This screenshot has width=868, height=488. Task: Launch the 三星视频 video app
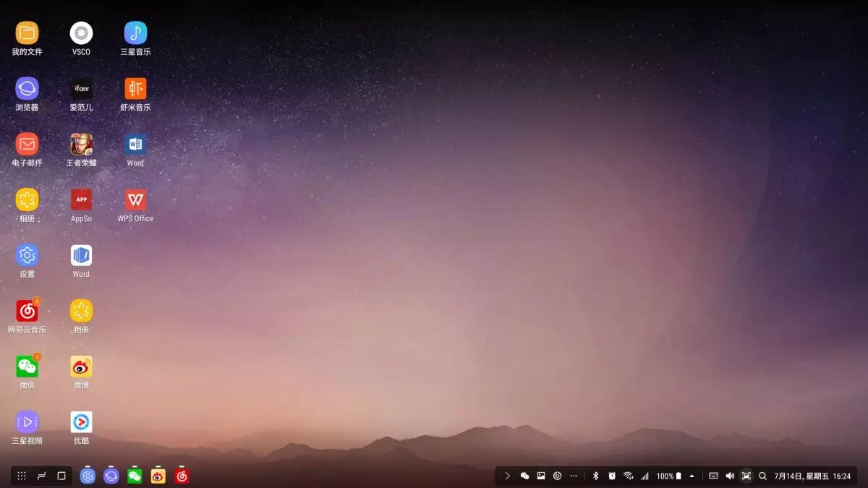tap(27, 421)
